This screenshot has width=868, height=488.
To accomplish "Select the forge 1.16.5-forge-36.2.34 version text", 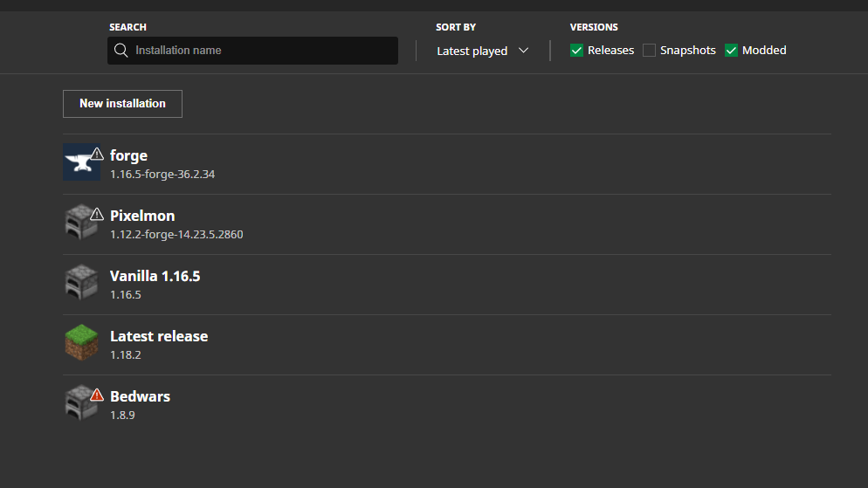I will click(162, 175).
